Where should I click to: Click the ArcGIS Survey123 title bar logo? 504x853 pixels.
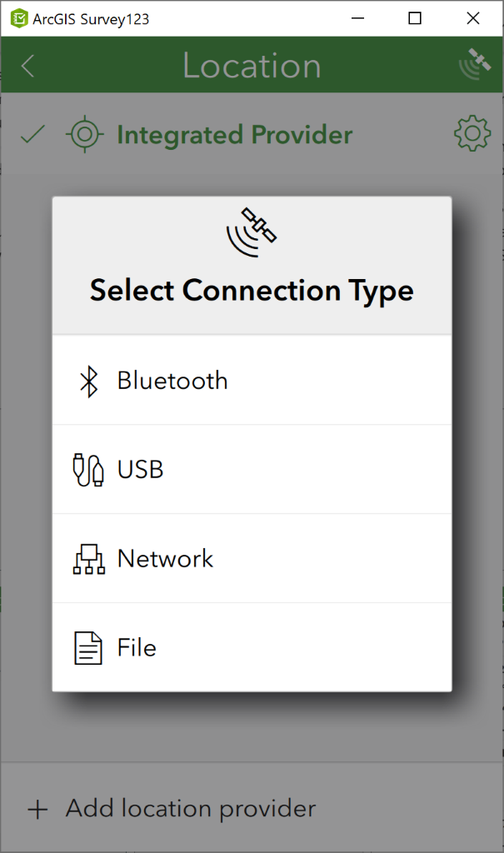tap(19, 19)
